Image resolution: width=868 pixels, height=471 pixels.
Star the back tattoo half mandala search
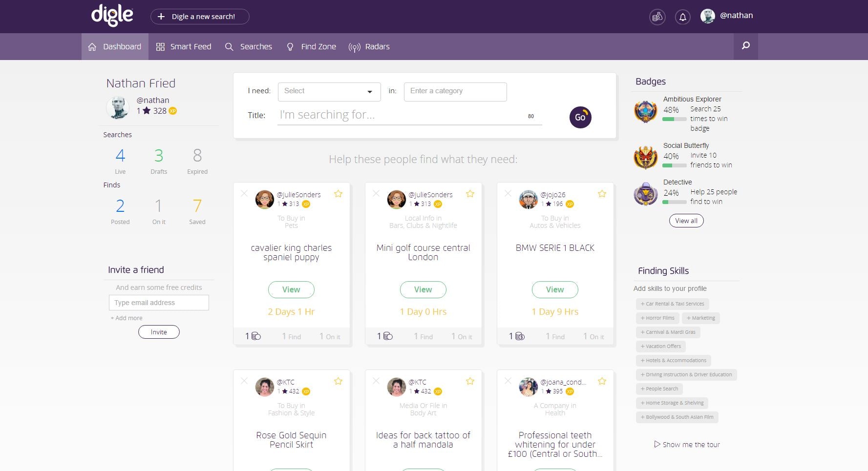pyautogui.click(x=470, y=381)
